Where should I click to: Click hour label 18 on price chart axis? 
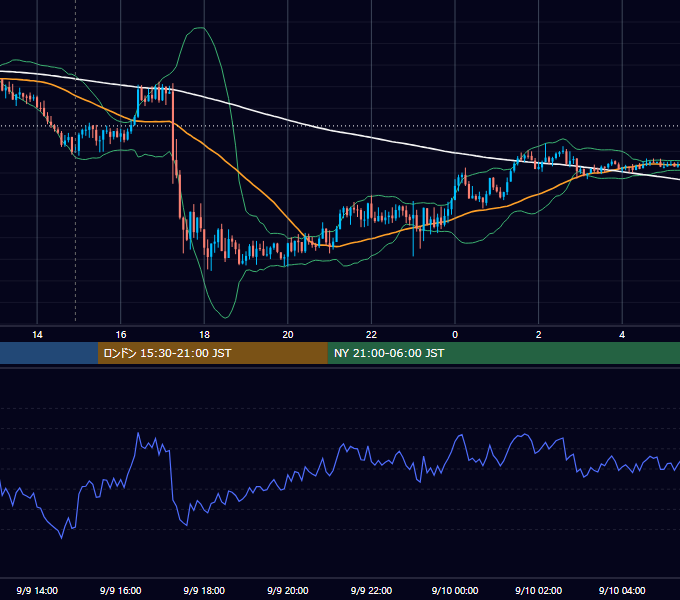click(x=204, y=334)
